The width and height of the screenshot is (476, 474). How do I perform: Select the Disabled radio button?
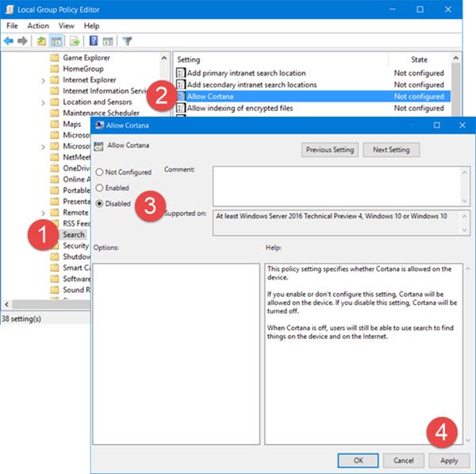[99, 203]
